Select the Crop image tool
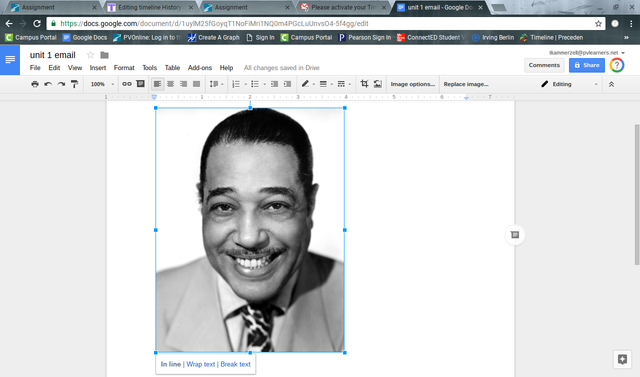The image size is (640, 377). coord(364,84)
